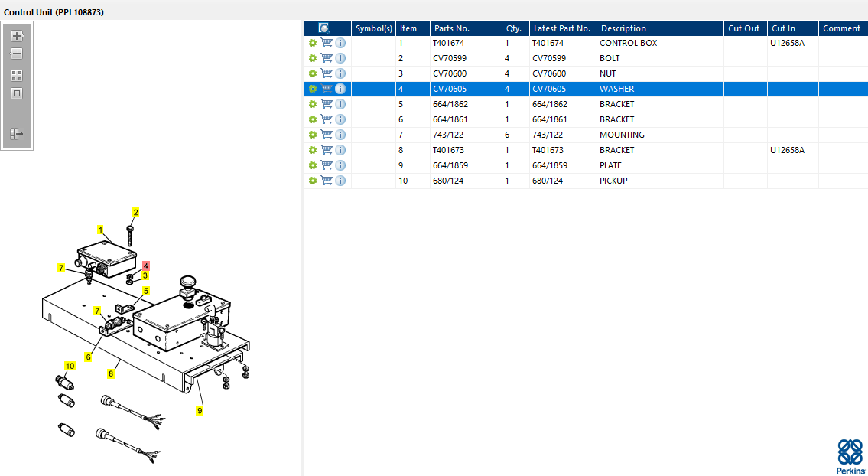This screenshot has height=476, width=868.
Task: Select the PICKUP description cell
Action: click(661, 181)
